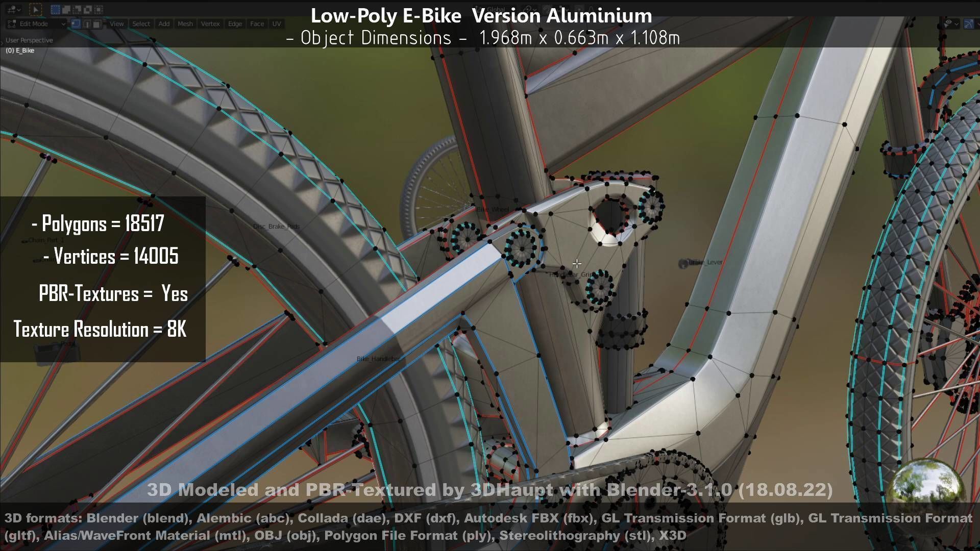Viewport: 980px width, 551px height.
Task: Choose the 'Invert selection' mode icon
Action: (88, 9)
